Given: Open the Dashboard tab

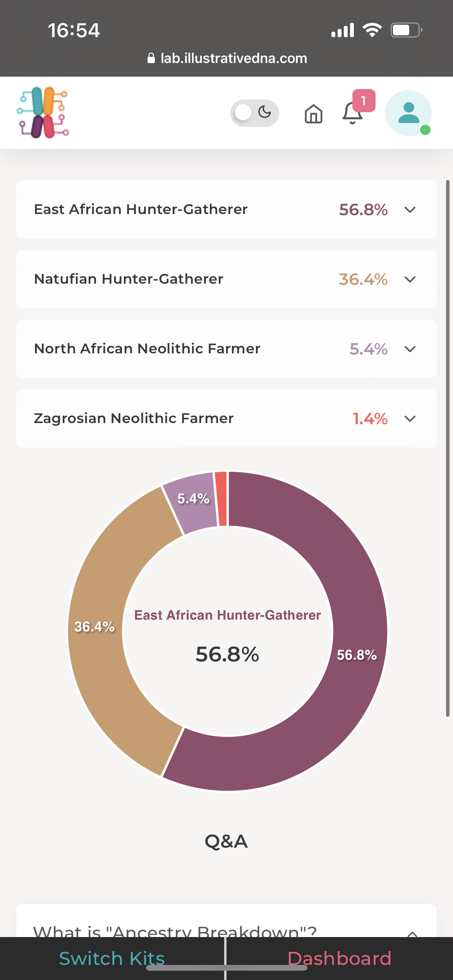Looking at the screenshot, I should point(339,958).
